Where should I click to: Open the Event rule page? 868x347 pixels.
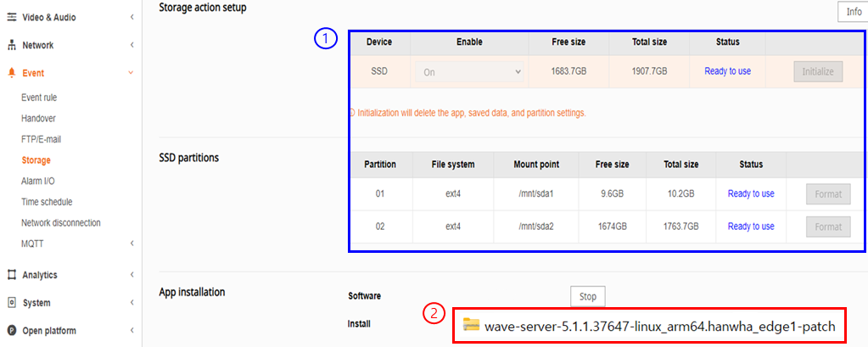39,98
